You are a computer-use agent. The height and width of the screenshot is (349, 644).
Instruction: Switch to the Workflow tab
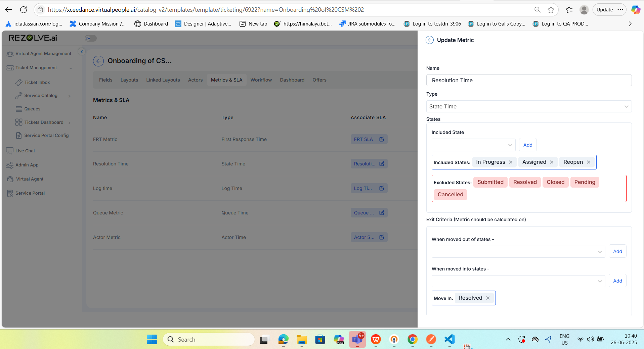click(261, 80)
